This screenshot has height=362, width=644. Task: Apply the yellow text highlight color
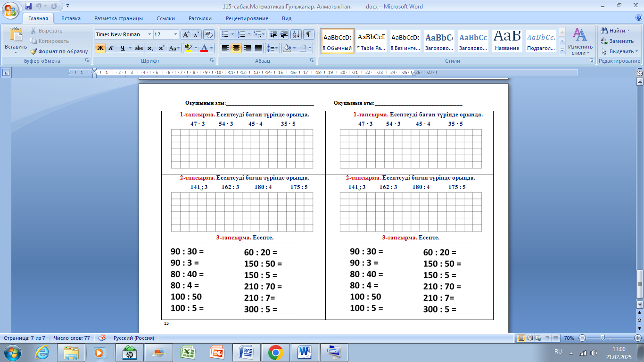point(188,48)
